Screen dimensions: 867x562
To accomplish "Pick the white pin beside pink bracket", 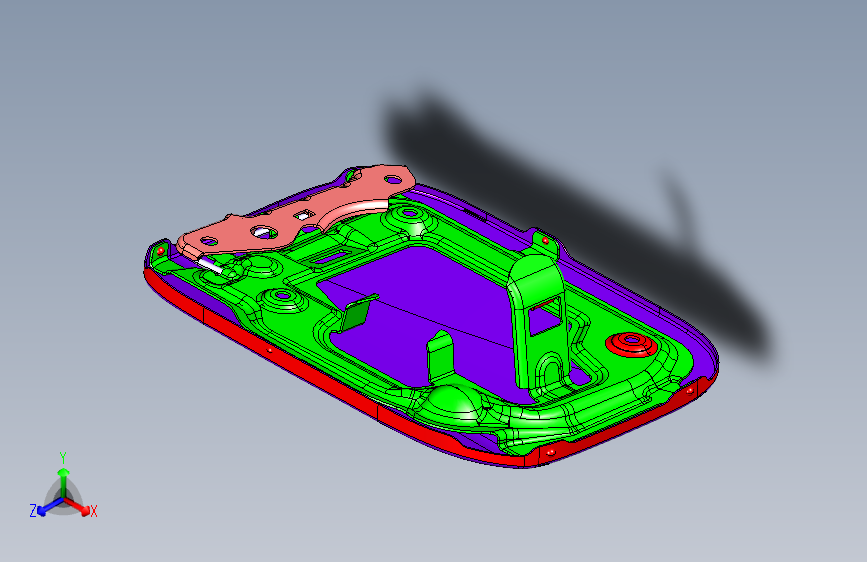I will point(210,266).
